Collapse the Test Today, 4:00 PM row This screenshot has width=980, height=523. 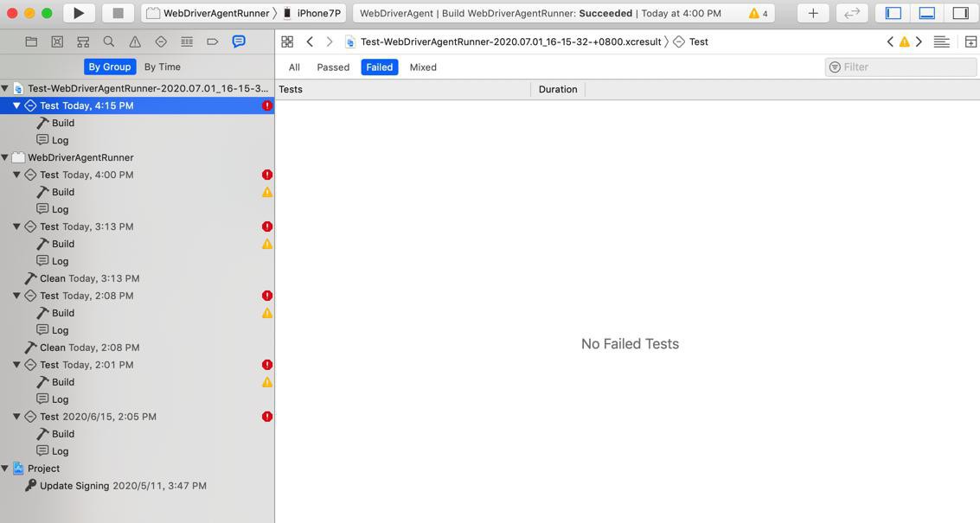17,175
